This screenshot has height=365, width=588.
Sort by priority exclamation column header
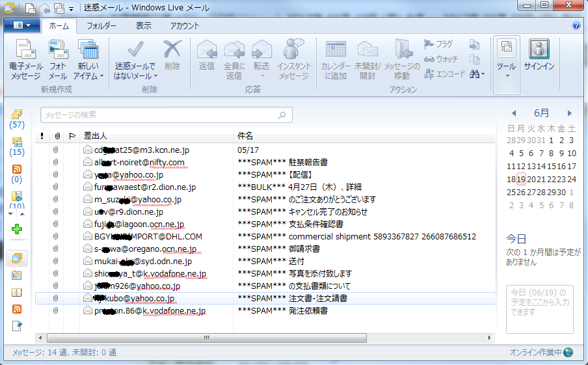(42, 136)
